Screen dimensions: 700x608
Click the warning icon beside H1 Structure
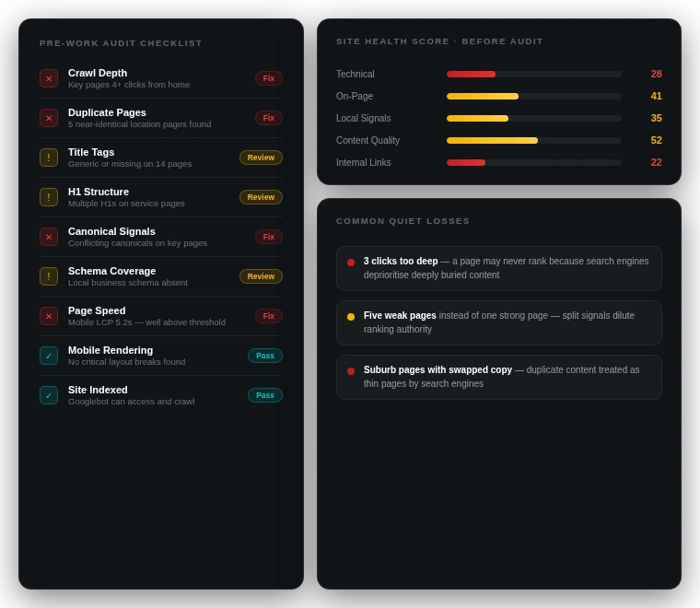click(x=49, y=197)
